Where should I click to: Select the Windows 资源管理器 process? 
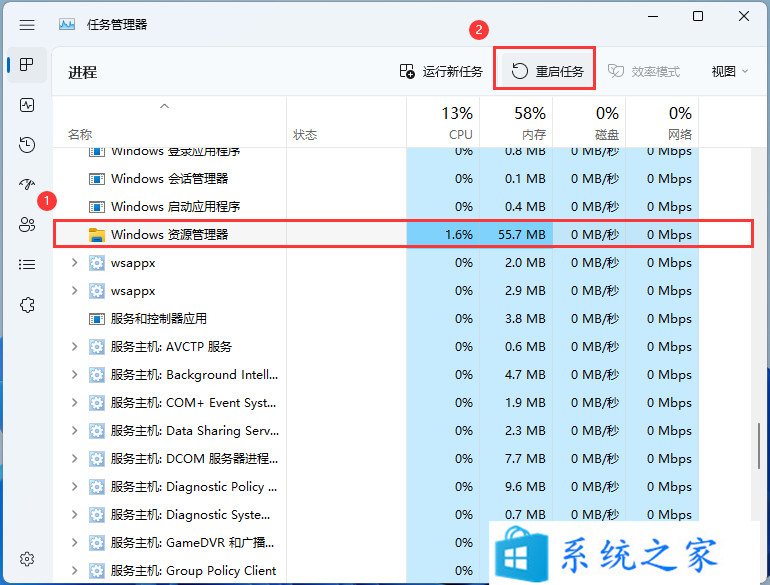[x=403, y=234]
